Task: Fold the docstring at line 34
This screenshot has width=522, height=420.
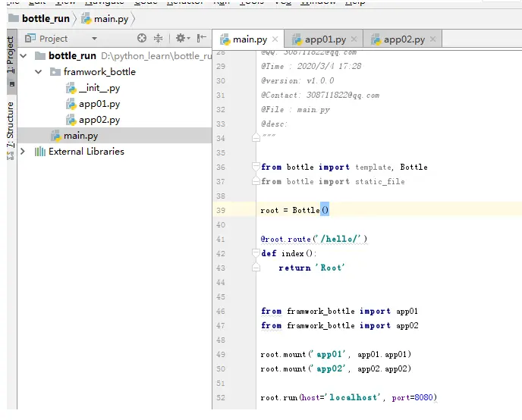Action: click(256, 137)
